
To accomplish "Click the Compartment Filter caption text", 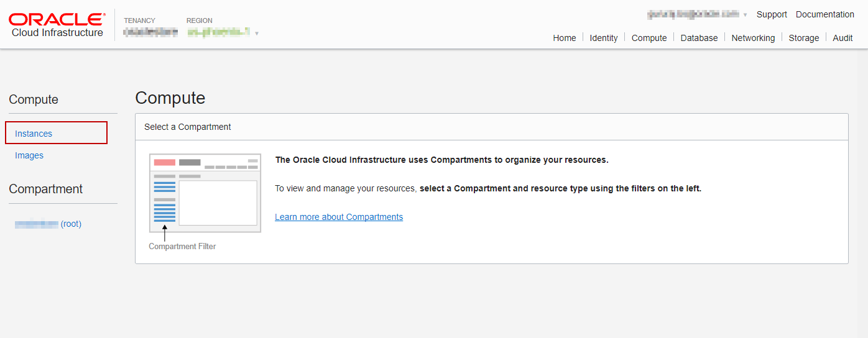I will coord(182,247).
